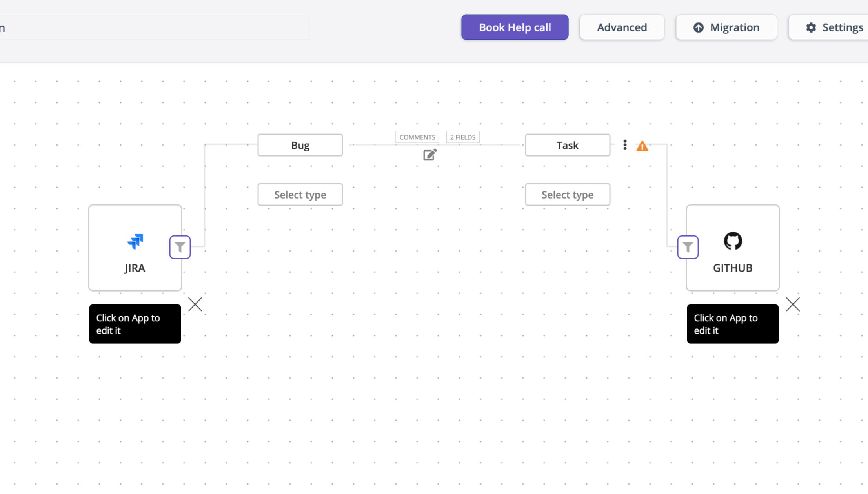Click the Jira app logo
The width and height of the screenshot is (868, 494).
click(x=135, y=241)
